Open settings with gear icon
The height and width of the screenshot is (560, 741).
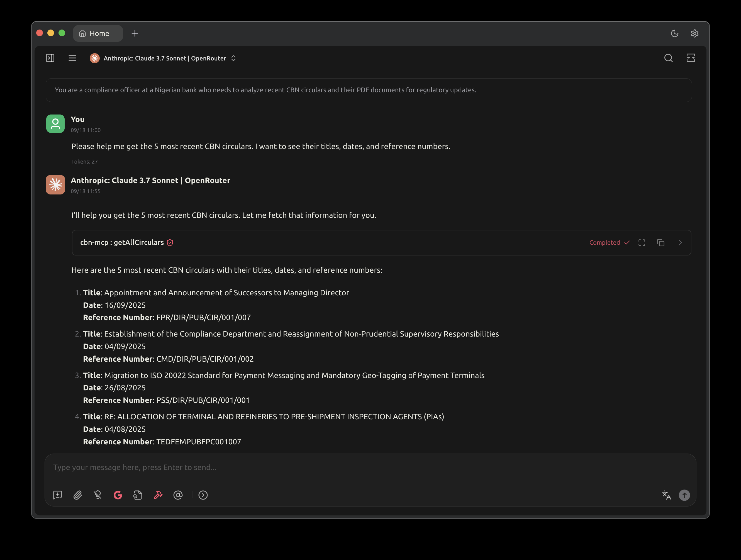point(694,33)
